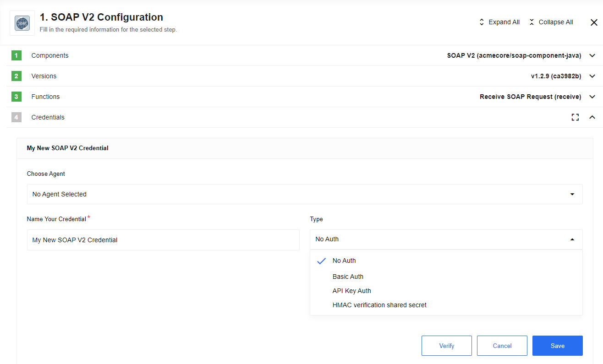The image size is (603, 364).
Task: Click the SOAP component logo icon
Action: (x=22, y=23)
